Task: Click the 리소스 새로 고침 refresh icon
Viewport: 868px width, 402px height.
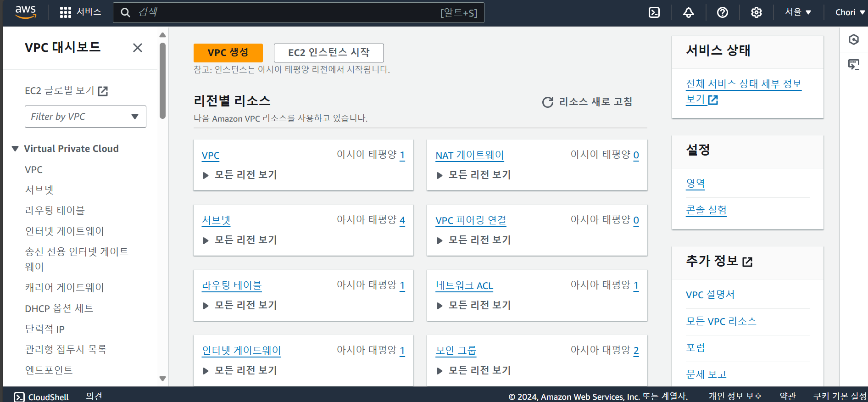Action: pos(547,102)
